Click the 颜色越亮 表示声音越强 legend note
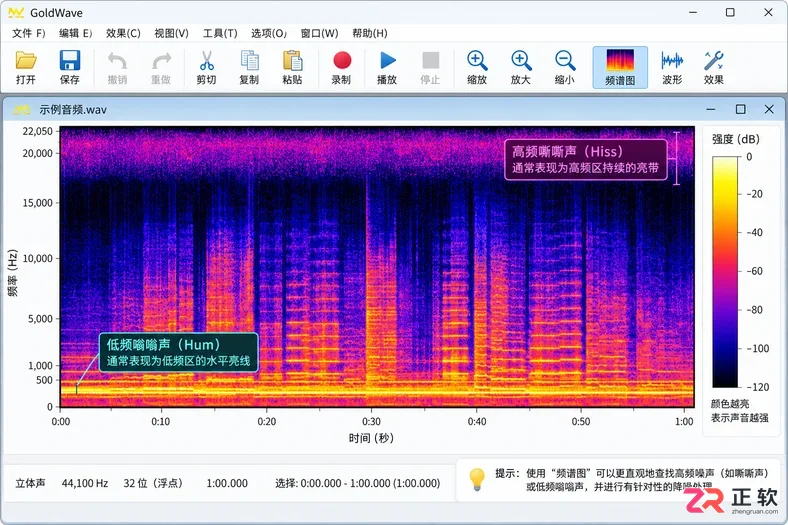Viewport: 788px width, 525px height. coord(740,411)
